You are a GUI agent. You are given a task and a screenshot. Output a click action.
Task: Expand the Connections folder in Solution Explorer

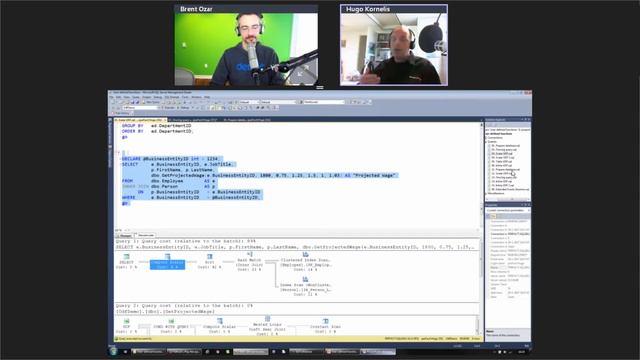click(487, 138)
